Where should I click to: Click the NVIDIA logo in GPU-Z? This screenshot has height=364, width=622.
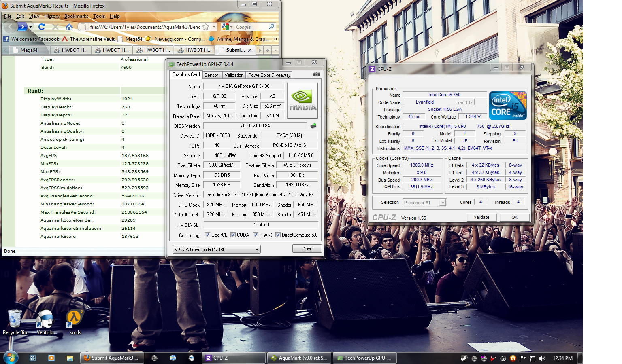click(302, 100)
